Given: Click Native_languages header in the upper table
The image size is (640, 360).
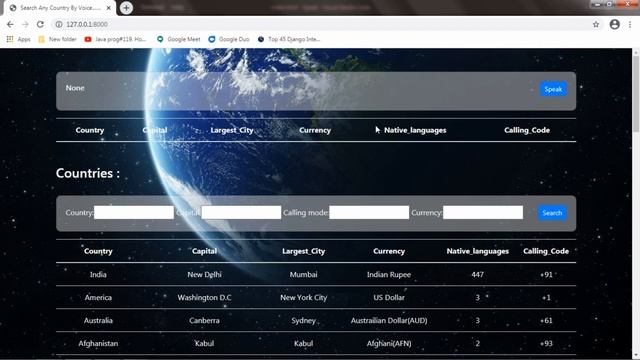Looking at the screenshot, I should coord(415,130).
